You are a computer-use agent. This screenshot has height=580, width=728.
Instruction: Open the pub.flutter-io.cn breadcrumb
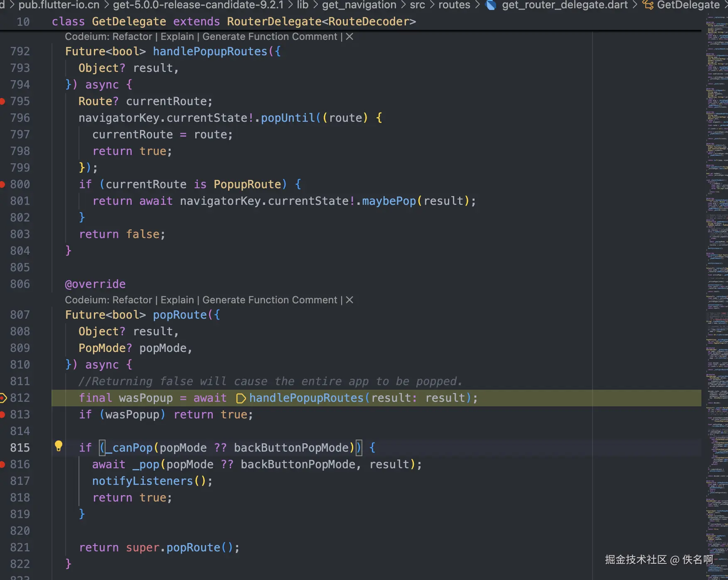pos(59,5)
